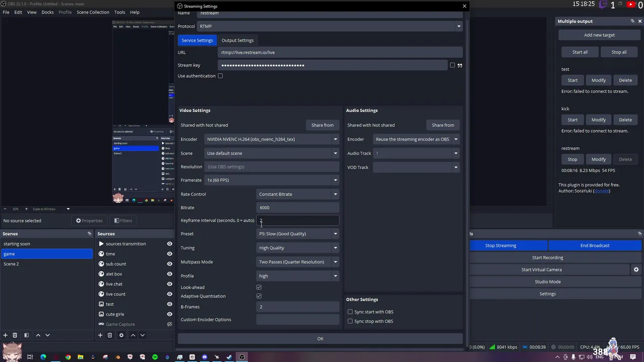Hide the live chat source
The height and width of the screenshot is (362, 644).
tap(170, 284)
